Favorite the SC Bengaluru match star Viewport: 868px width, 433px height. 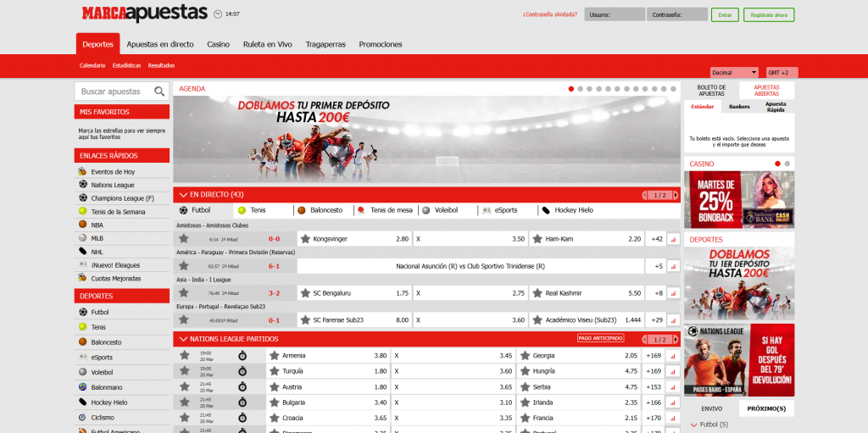(184, 293)
